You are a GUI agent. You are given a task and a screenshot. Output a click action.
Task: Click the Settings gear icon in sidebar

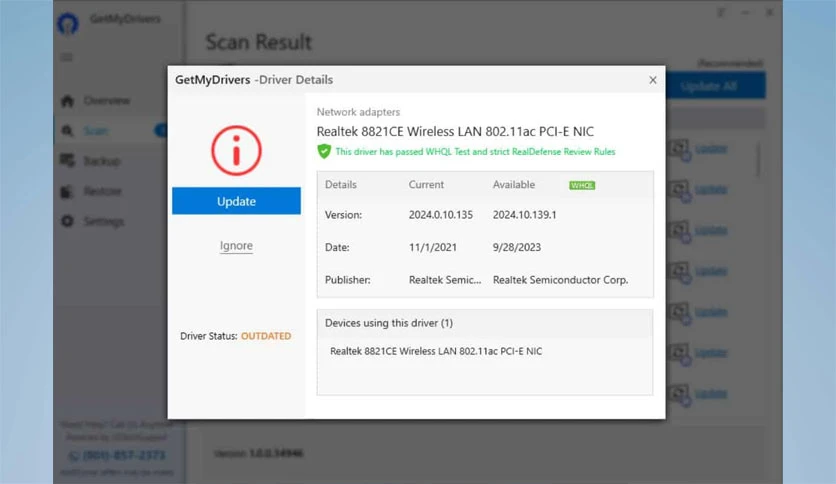[67, 221]
